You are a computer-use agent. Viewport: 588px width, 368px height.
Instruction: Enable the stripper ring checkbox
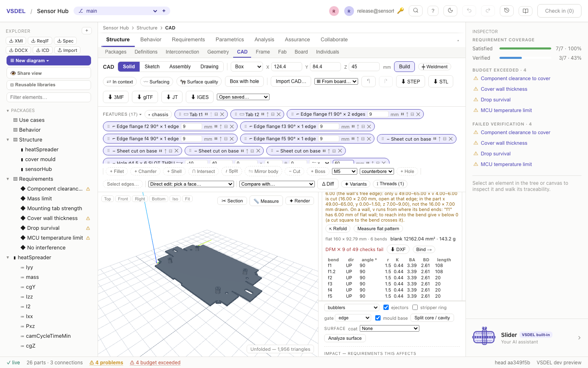pyautogui.click(x=415, y=307)
